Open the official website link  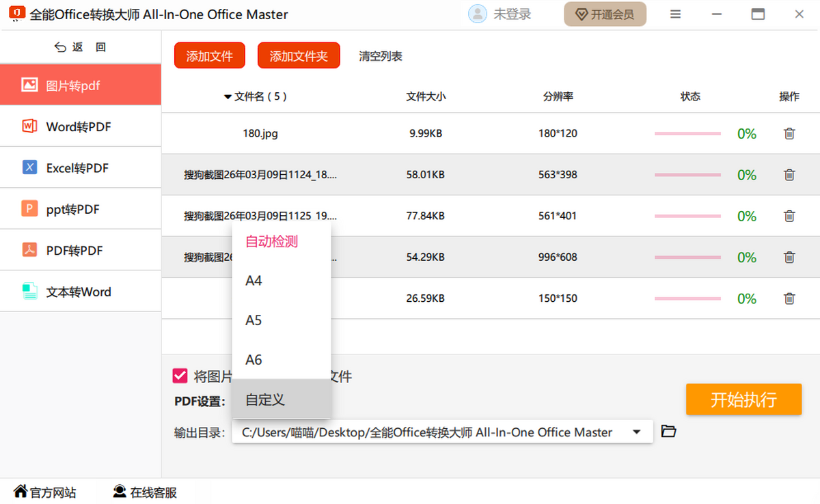[45, 492]
